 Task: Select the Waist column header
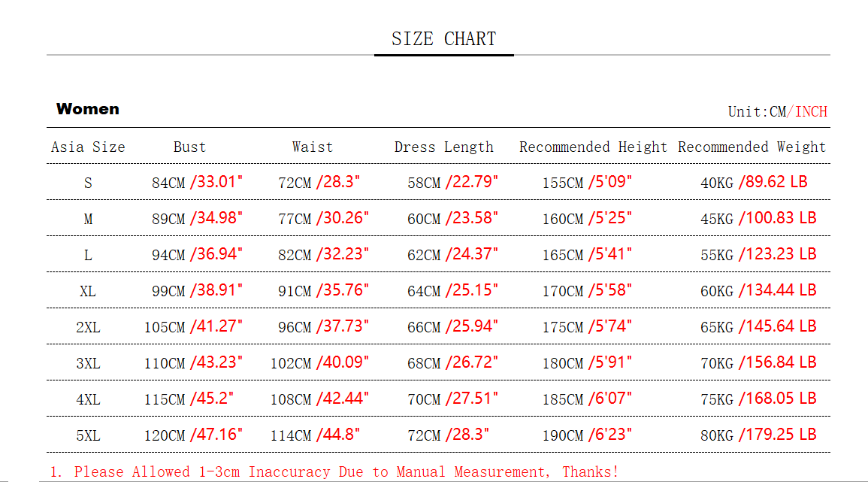tap(313, 147)
